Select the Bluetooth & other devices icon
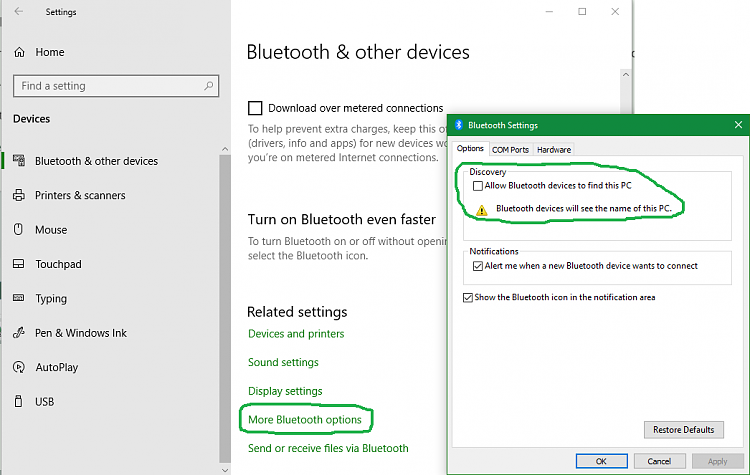This screenshot has width=750, height=475. (x=19, y=161)
